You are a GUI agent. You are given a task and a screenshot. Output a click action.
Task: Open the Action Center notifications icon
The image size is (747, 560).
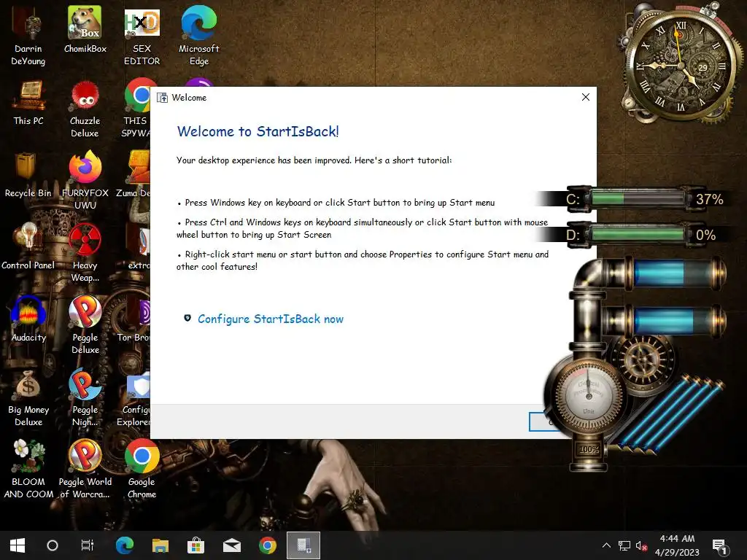[719, 545]
